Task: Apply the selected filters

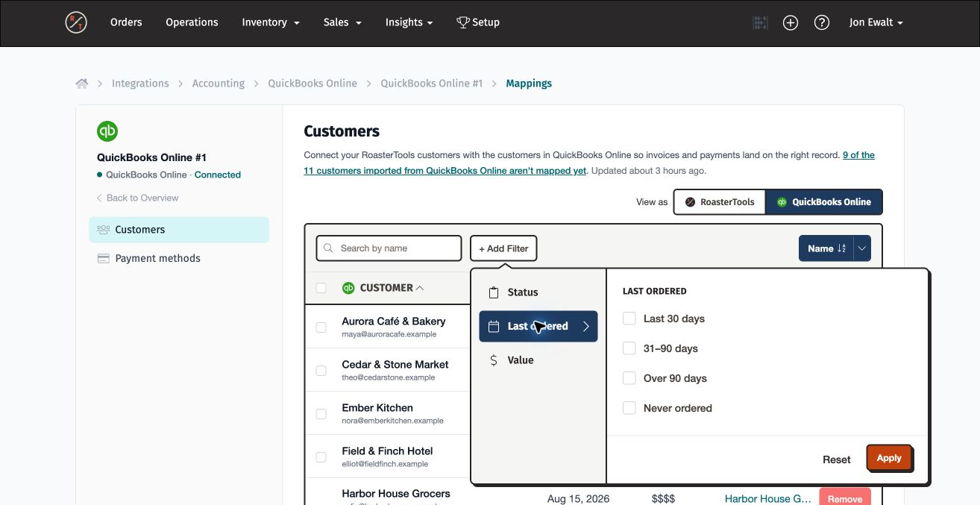Action: tap(889, 458)
